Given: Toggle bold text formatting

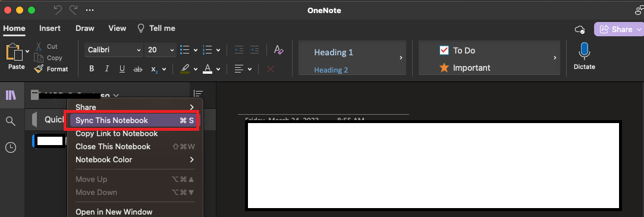Looking at the screenshot, I should click(92, 69).
